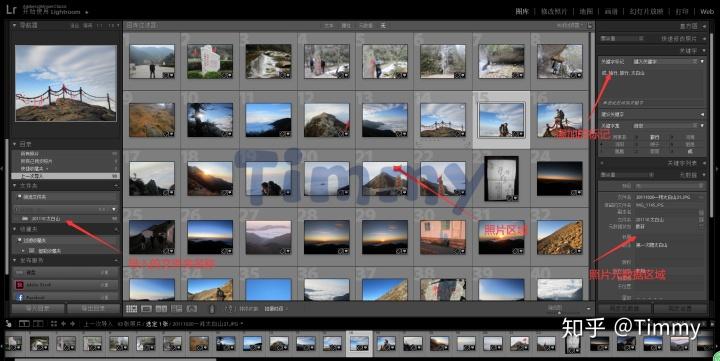Screen dimensions: 720x361
Task: Select photo 23 document thumbnail in grid
Action: tap(501, 178)
